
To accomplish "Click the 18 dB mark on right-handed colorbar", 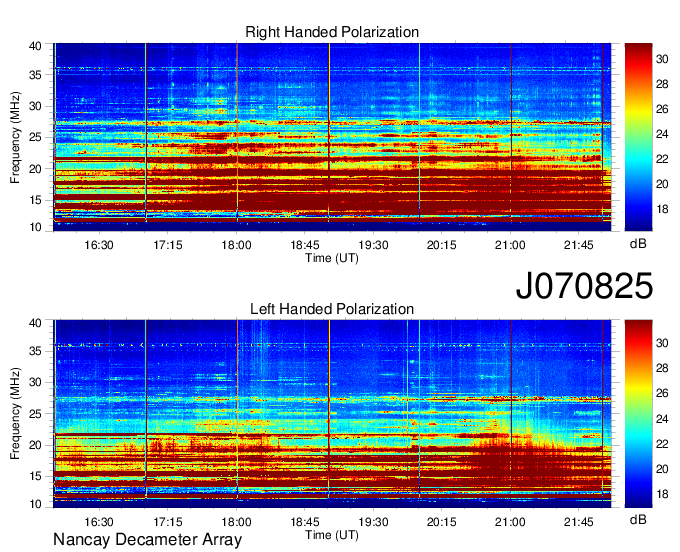I will click(662, 209).
